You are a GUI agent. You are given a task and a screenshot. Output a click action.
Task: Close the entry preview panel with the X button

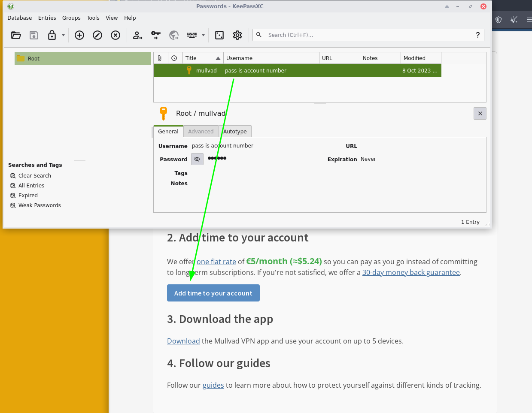480,114
